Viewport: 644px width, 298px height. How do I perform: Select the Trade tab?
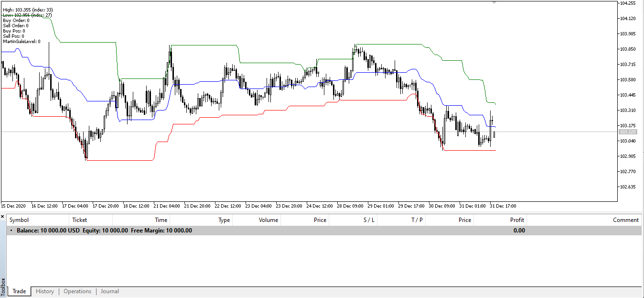pyautogui.click(x=19, y=291)
